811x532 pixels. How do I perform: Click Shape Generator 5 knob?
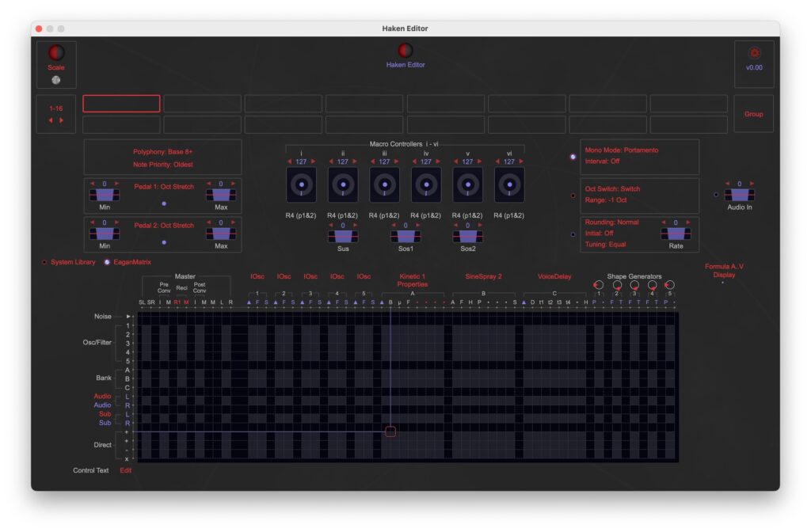click(669, 285)
